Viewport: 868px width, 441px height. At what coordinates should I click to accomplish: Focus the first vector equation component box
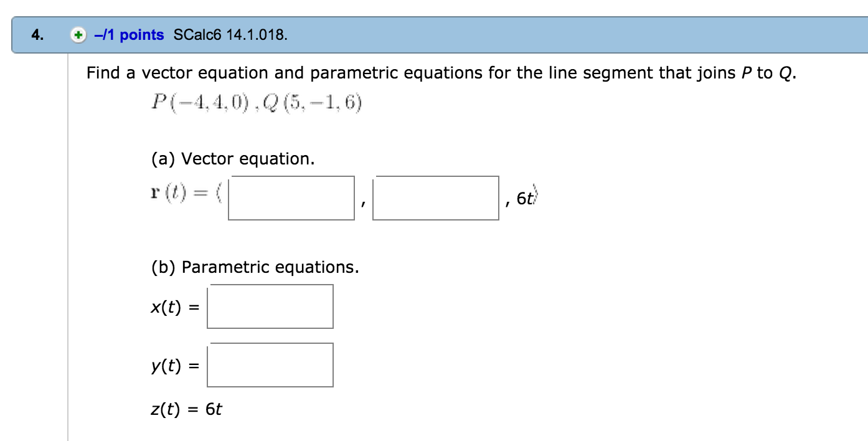coord(291,198)
